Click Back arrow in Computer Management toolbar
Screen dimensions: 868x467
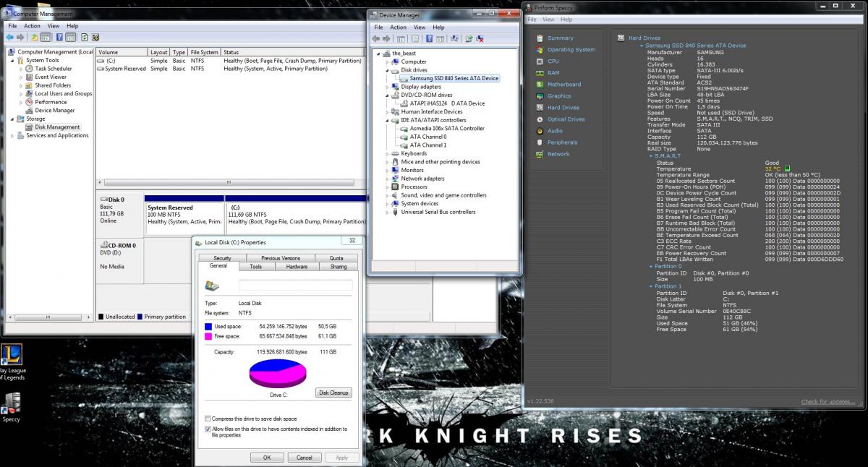pos(10,38)
